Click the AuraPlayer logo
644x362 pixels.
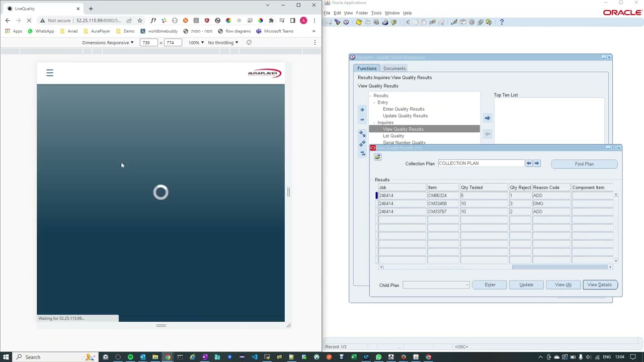point(264,73)
